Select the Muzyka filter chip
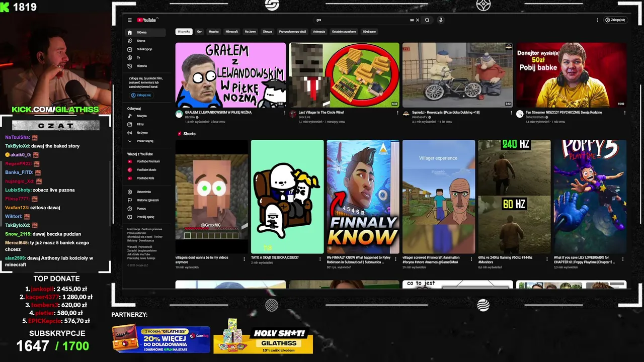 [214, 32]
